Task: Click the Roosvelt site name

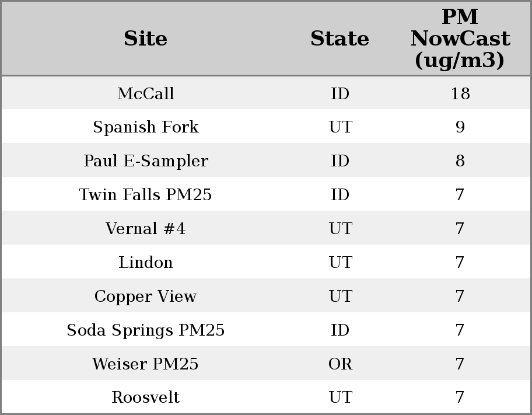Action: 145,397
